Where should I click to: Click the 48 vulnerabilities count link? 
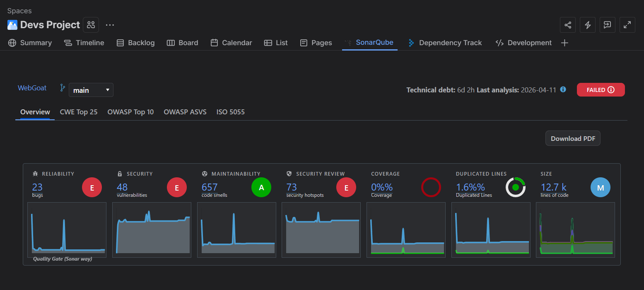click(122, 187)
